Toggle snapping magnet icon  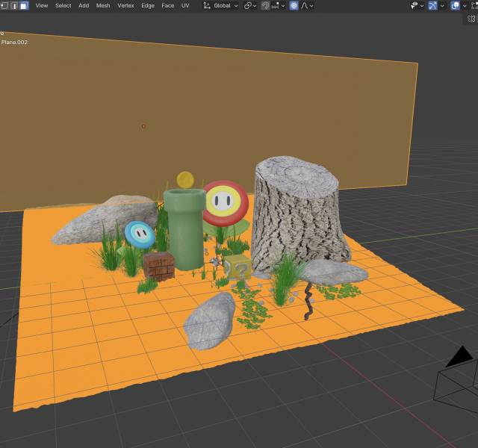coord(266,5)
